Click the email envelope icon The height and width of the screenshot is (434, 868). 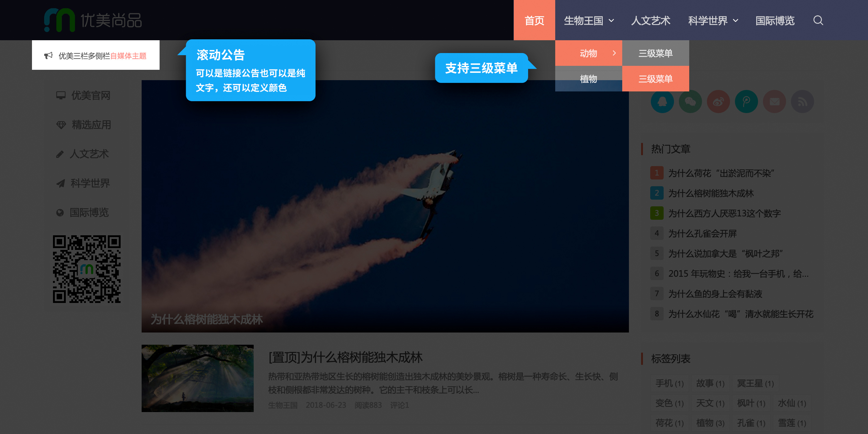(774, 101)
